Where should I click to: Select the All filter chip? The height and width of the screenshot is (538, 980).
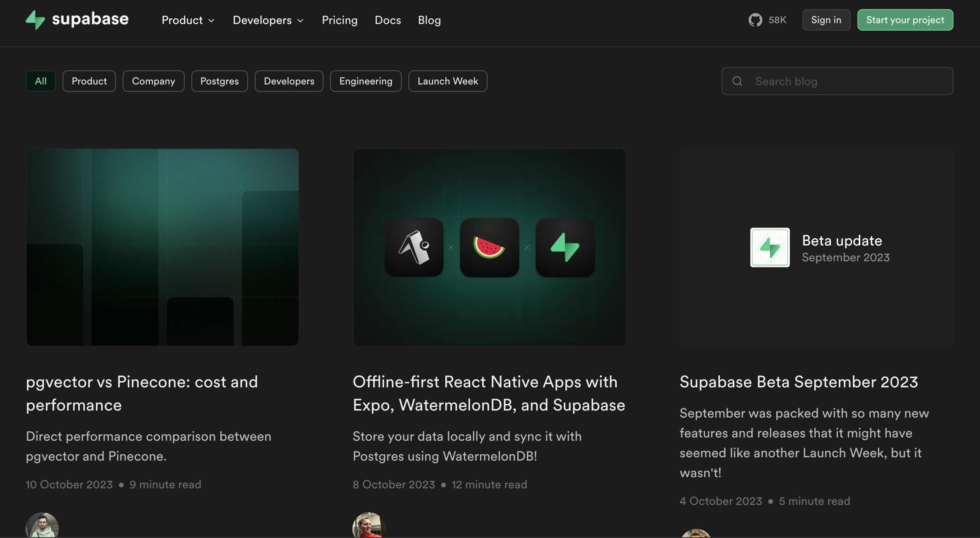click(x=41, y=81)
